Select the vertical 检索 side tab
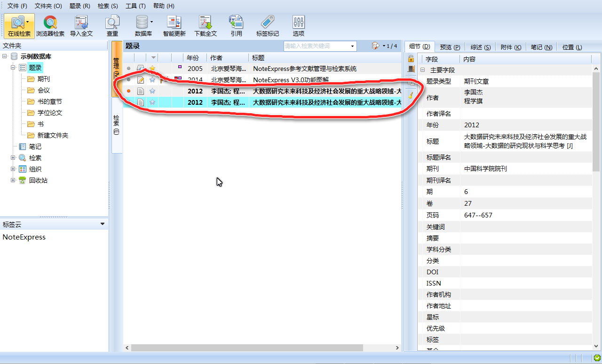 (117, 125)
